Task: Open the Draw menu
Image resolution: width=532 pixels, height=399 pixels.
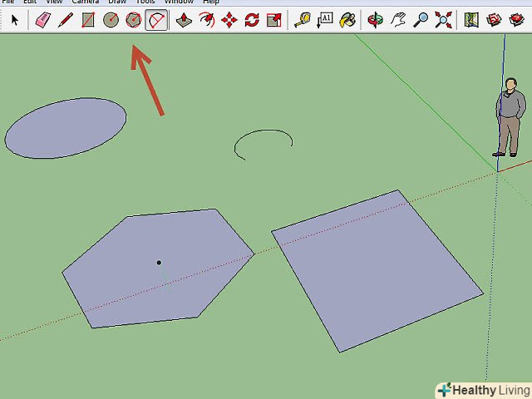Action: click(117, 2)
